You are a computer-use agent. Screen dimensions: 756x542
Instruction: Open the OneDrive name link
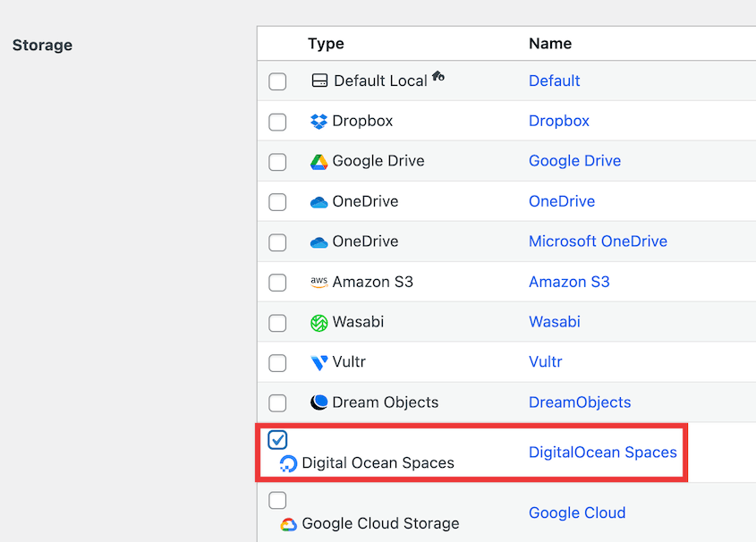(x=562, y=201)
